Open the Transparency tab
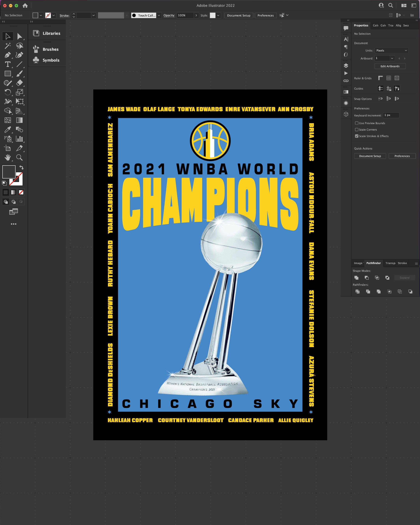This screenshot has width=420, height=525. tap(390, 263)
